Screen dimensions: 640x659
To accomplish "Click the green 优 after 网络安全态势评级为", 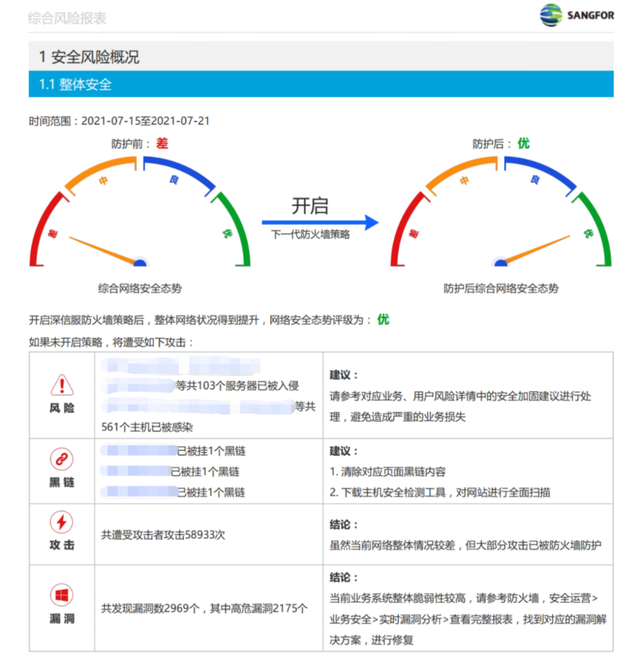I will [383, 319].
